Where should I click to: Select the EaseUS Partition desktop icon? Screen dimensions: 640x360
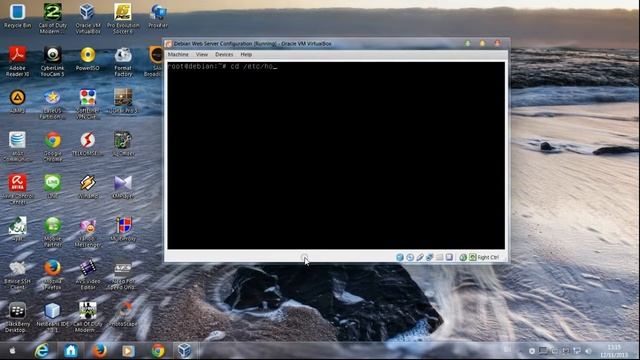point(52,104)
